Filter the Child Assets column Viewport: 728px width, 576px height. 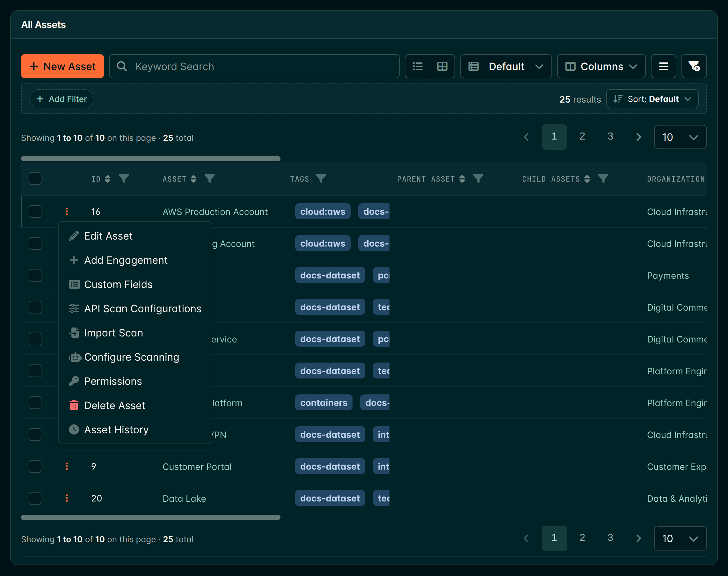(603, 179)
